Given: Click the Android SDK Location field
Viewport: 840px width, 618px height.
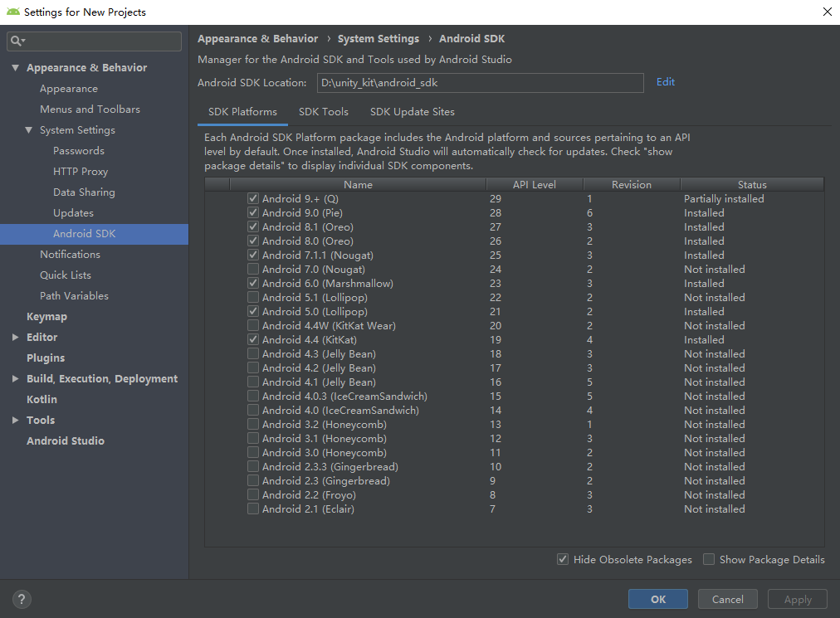Looking at the screenshot, I should point(480,83).
